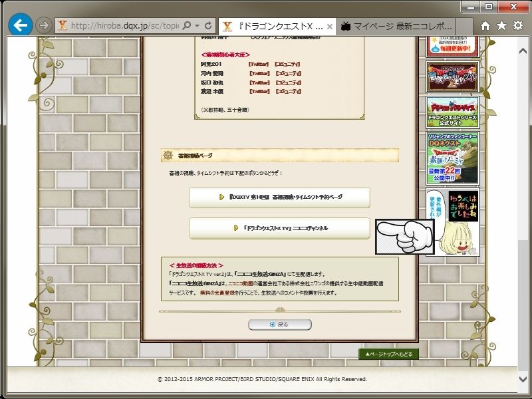
Task: Click the browser Forward arrow button
Action: coord(44,25)
